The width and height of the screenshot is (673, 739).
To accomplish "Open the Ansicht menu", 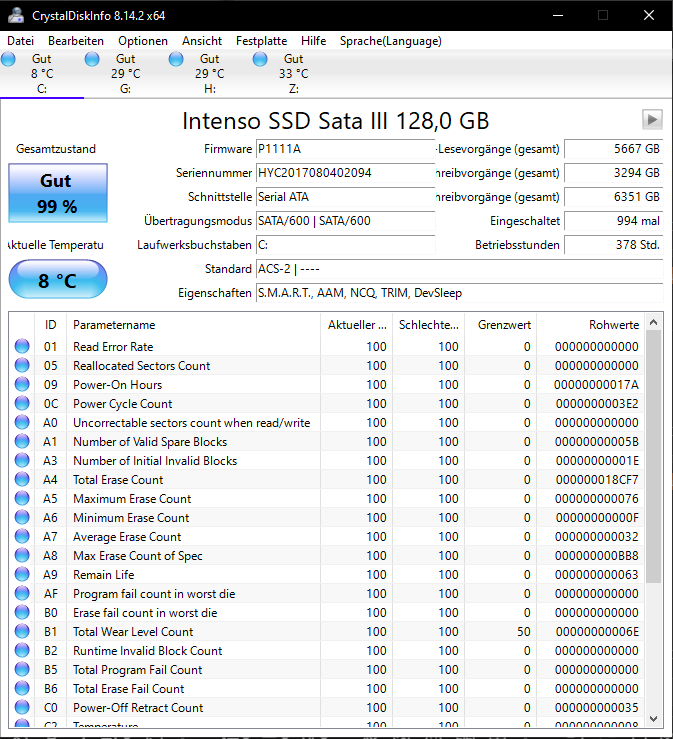I will [x=202, y=41].
